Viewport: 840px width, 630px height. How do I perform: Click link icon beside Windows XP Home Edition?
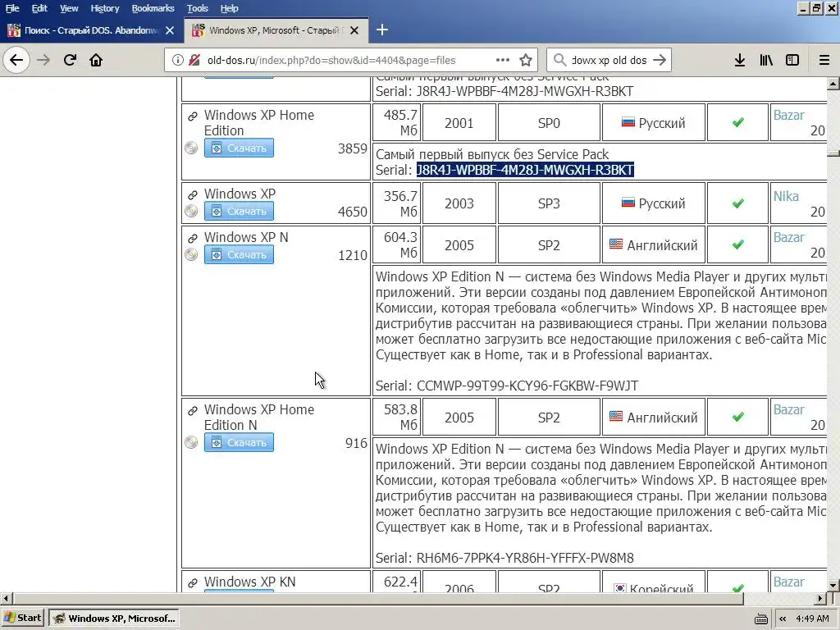pos(192,116)
